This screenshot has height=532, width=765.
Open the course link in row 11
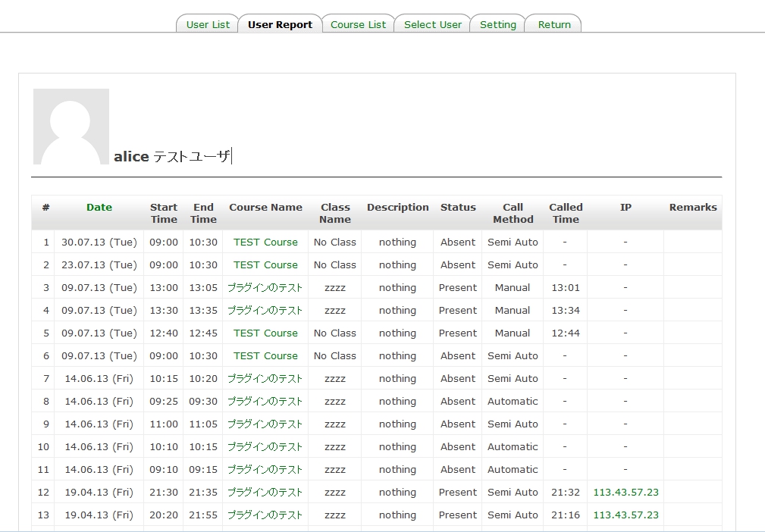265,470
